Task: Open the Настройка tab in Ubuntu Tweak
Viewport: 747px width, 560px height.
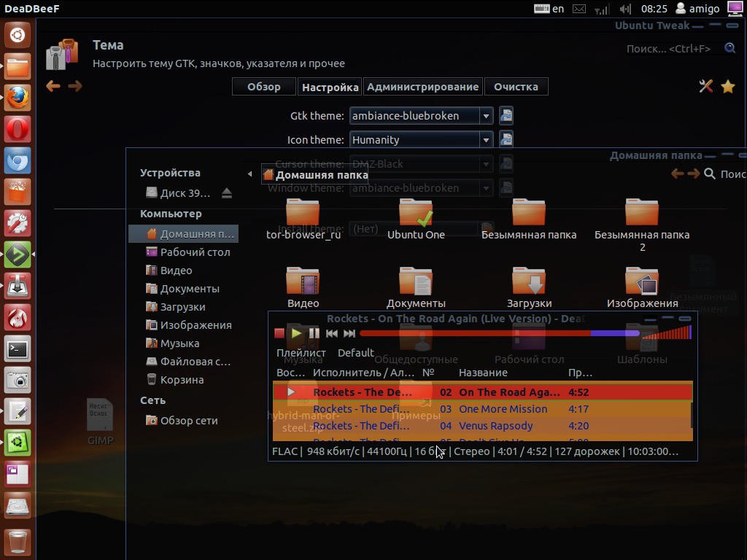Action: click(x=330, y=87)
